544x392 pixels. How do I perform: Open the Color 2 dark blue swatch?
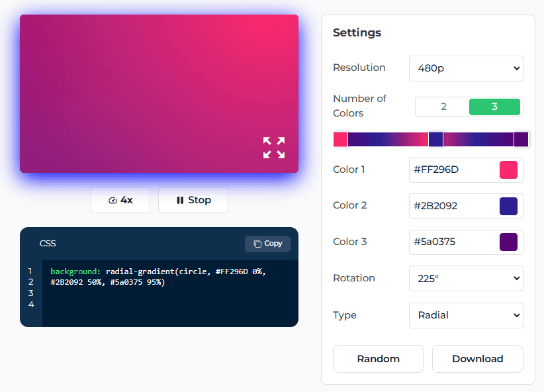coord(509,206)
